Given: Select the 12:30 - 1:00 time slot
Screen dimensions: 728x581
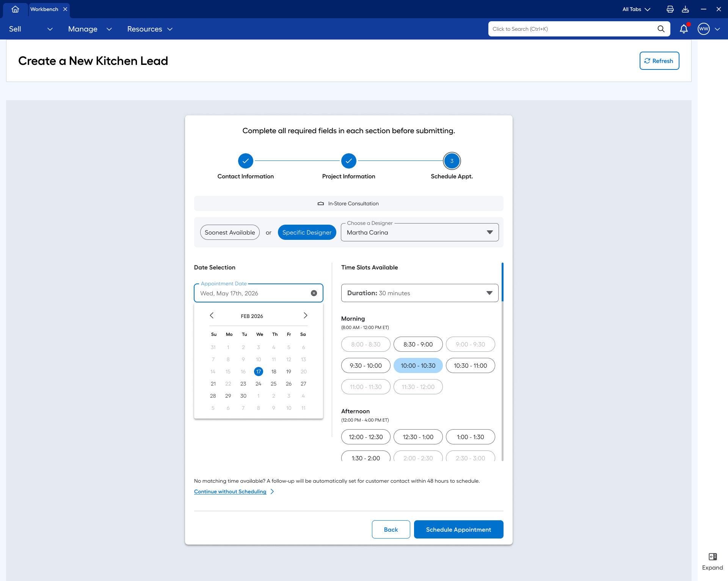Looking at the screenshot, I should (x=418, y=437).
